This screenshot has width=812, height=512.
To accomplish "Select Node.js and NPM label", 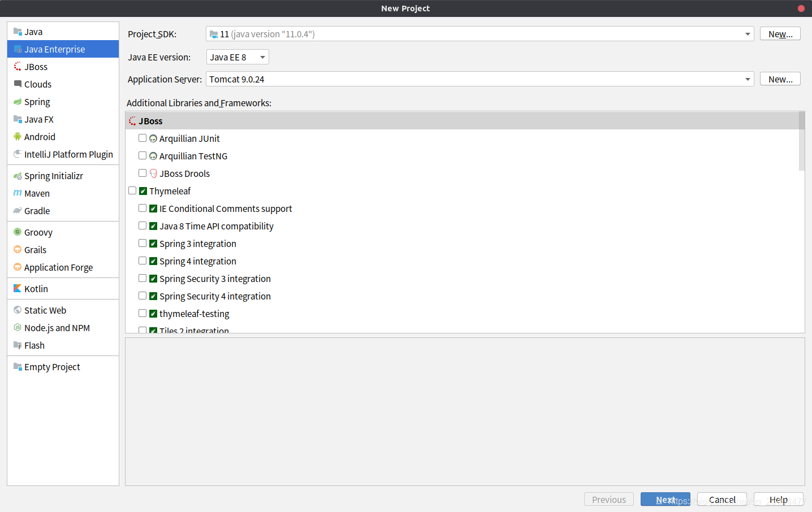I will coord(57,328).
